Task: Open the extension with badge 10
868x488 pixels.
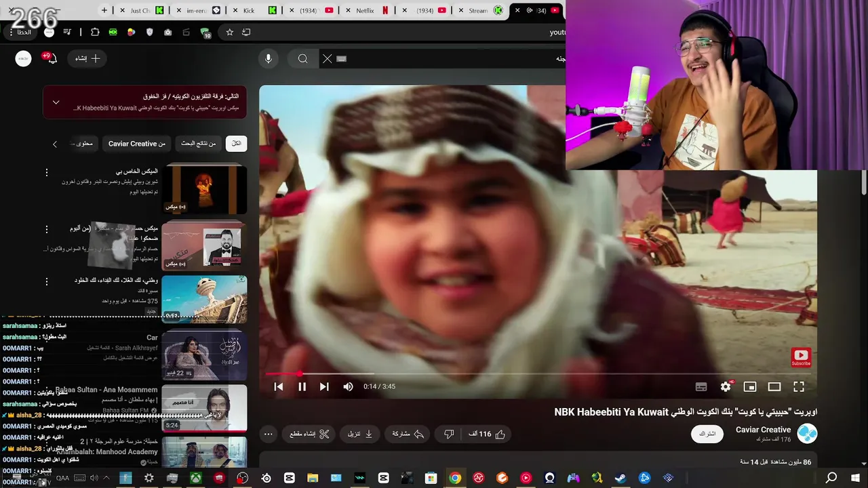Action: pos(205,33)
